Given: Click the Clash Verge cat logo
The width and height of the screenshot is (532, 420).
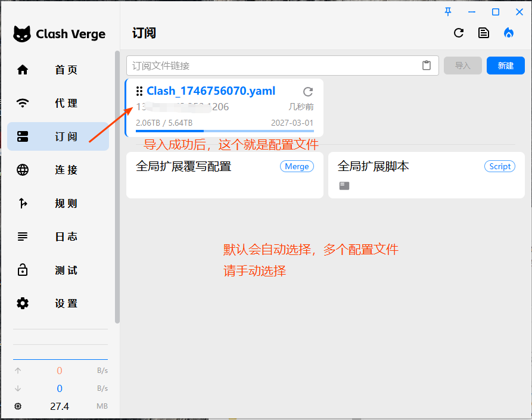Looking at the screenshot, I should click(22, 34).
